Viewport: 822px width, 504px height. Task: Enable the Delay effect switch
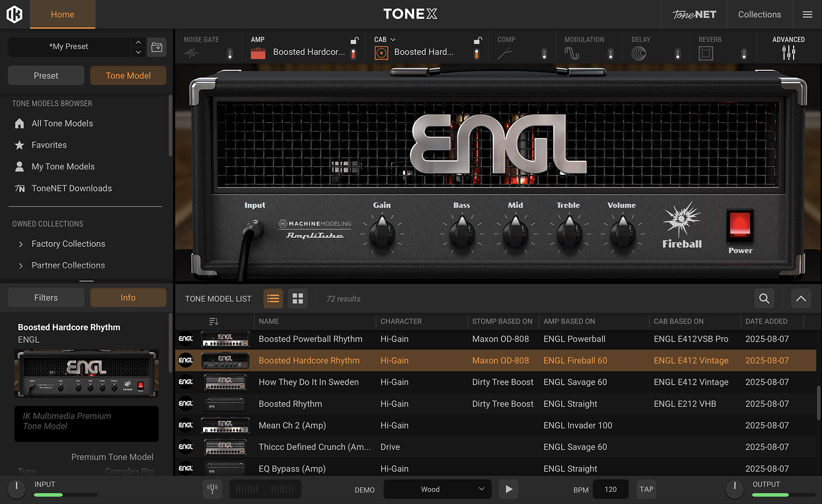(x=677, y=54)
